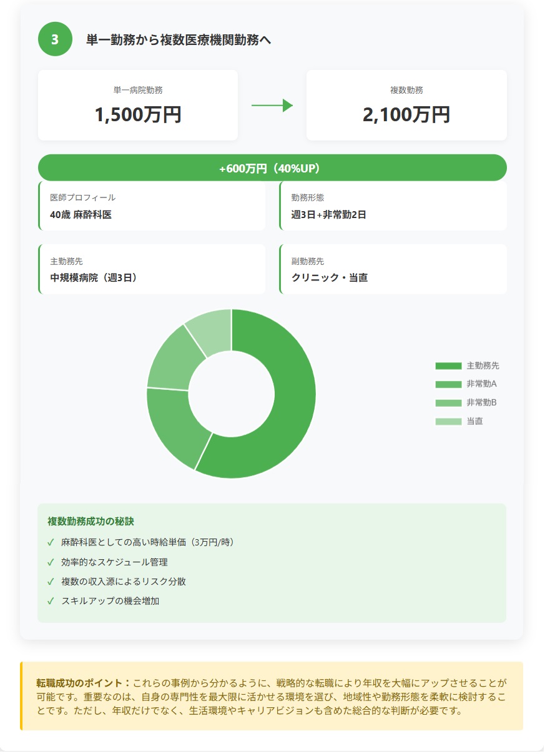Viewport: 545px width, 756px height.
Task: Click the +600万円（40%UP） green banner
Action: (272, 168)
